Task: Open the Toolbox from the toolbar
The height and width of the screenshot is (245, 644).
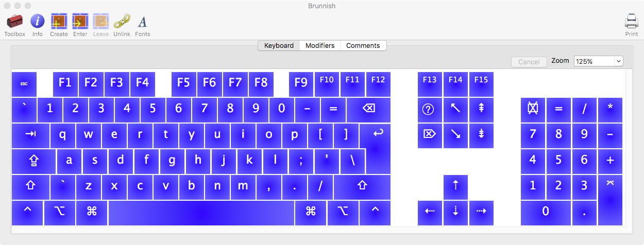Action: 14,22
